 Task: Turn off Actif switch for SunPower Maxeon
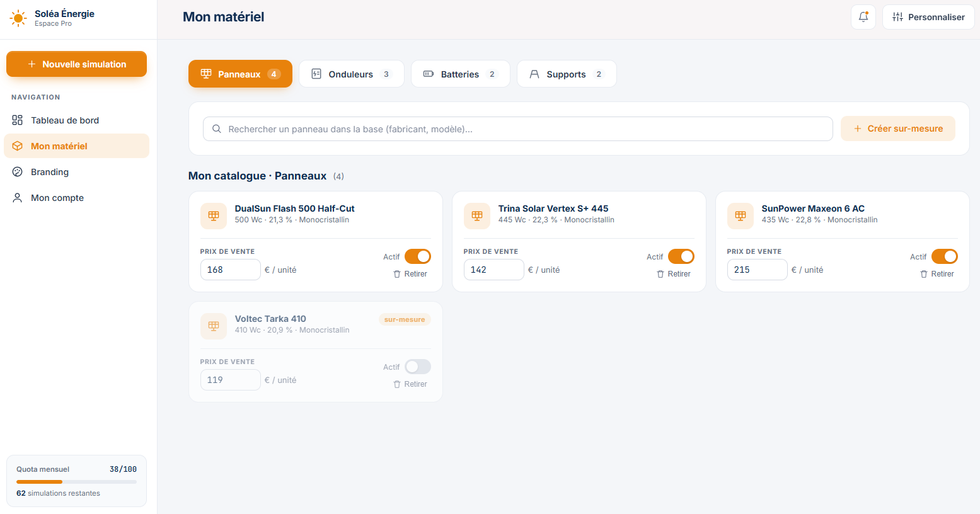(945, 256)
